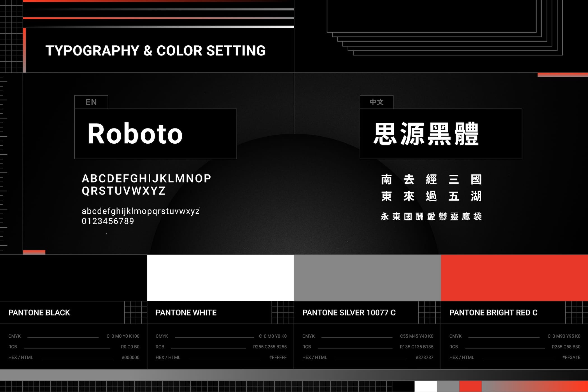Click the R135 G135 B135 value

tap(417, 347)
